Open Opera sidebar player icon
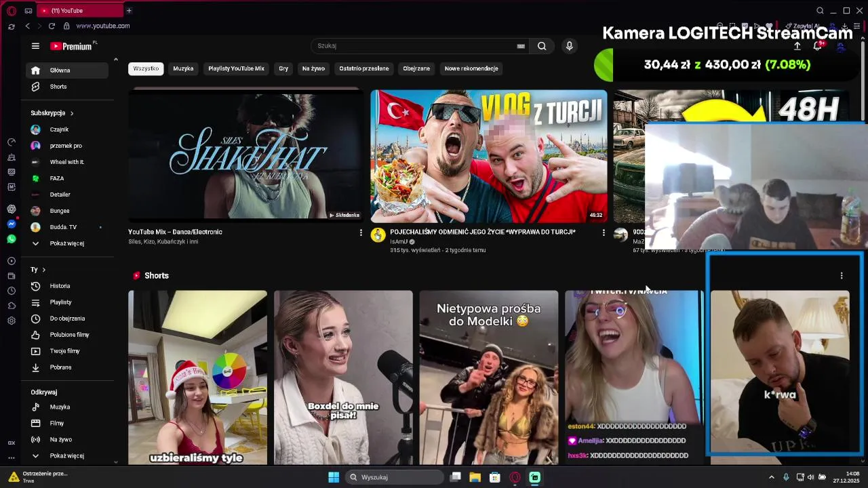The height and width of the screenshot is (488, 868). point(12,261)
